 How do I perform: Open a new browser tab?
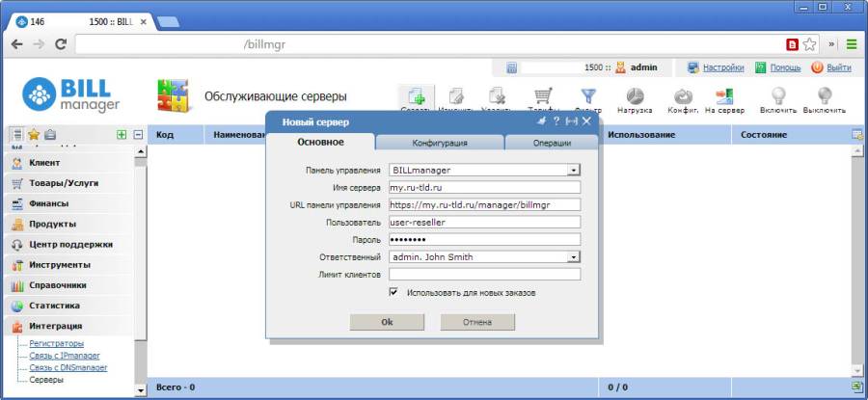[168, 22]
